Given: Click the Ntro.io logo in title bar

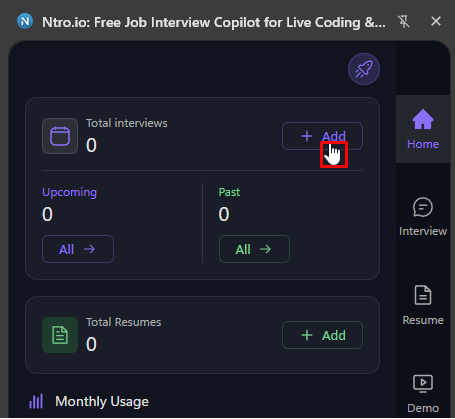Looking at the screenshot, I should (x=25, y=21).
